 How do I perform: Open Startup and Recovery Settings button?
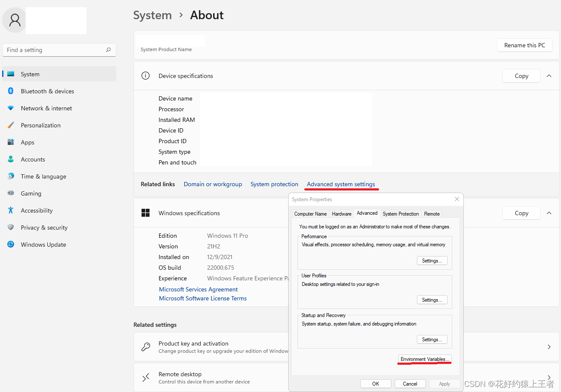pos(432,340)
